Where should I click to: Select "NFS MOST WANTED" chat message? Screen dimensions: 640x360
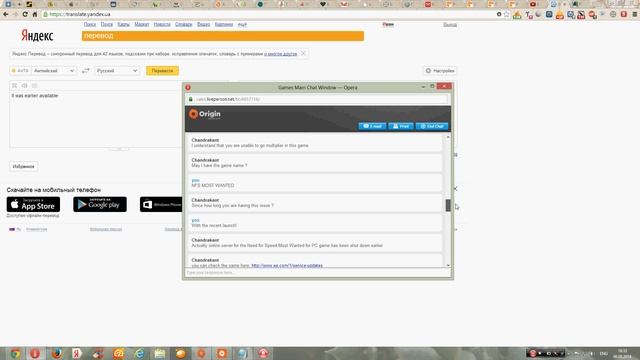pos(213,185)
